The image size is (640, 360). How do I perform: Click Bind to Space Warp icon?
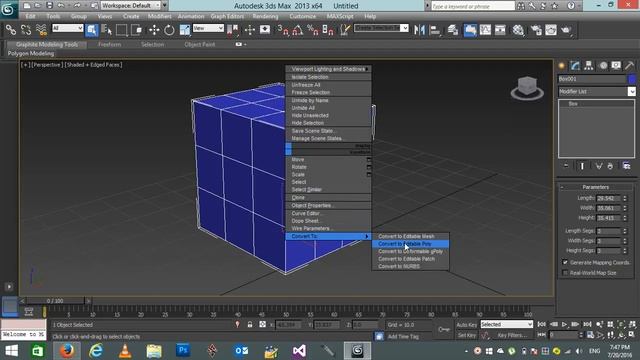[x=41, y=30]
